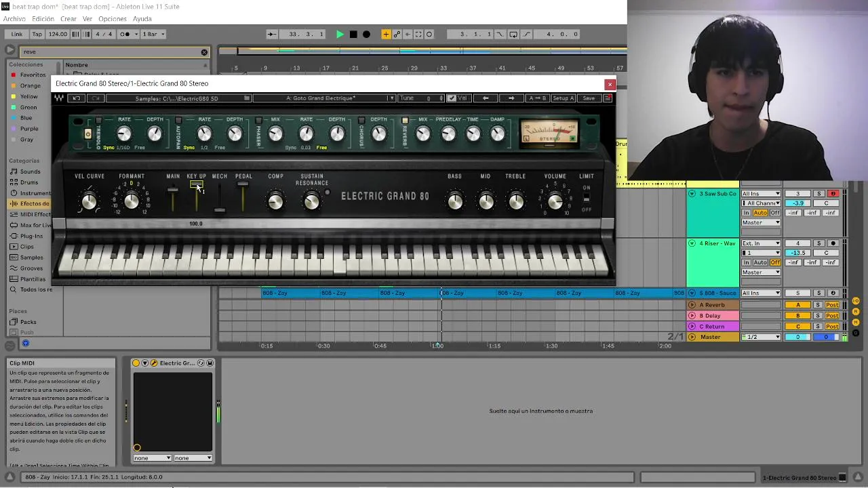Click the Re-enable Automation back arrow
Image resolution: width=868 pixels, height=488 pixels.
(x=408, y=34)
